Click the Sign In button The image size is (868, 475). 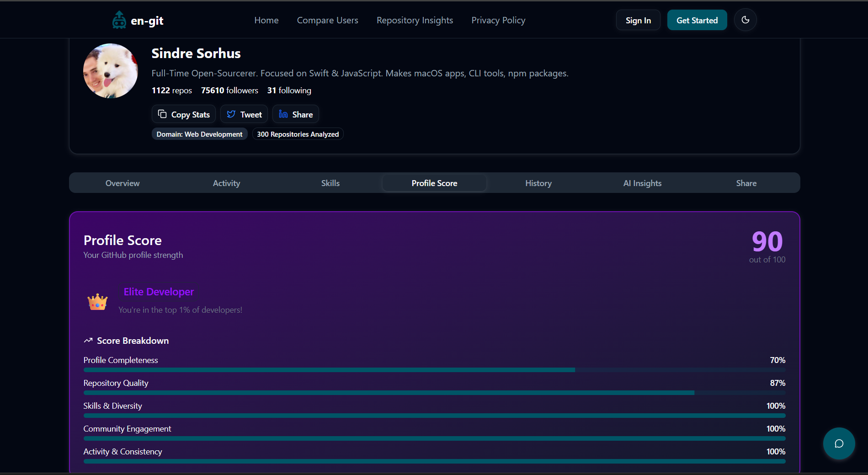(x=638, y=20)
